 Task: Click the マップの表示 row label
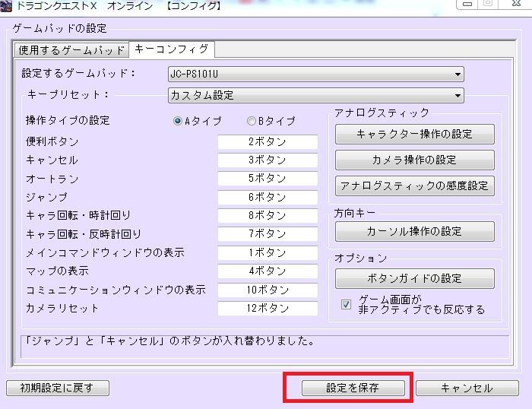pos(57,271)
